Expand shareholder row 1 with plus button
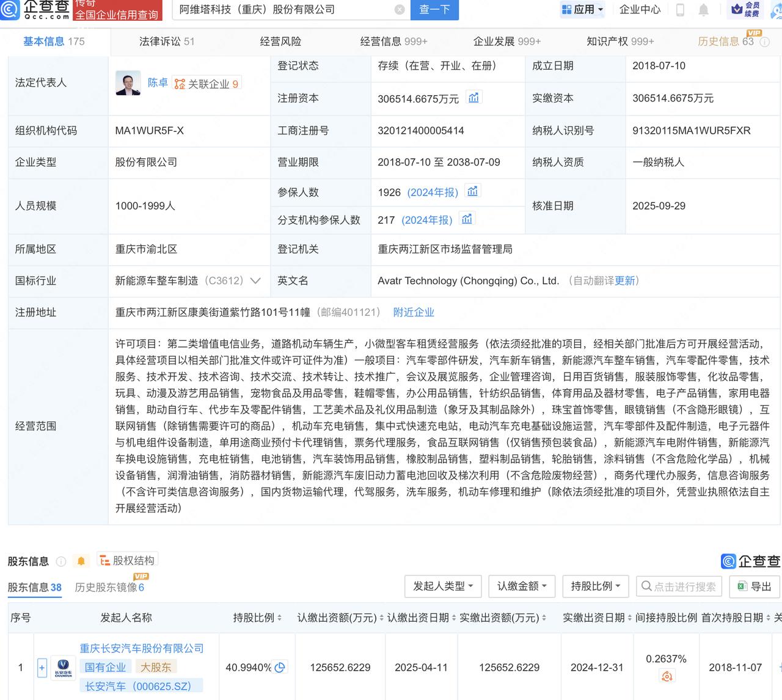 pyautogui.click(x=42, y=668)
